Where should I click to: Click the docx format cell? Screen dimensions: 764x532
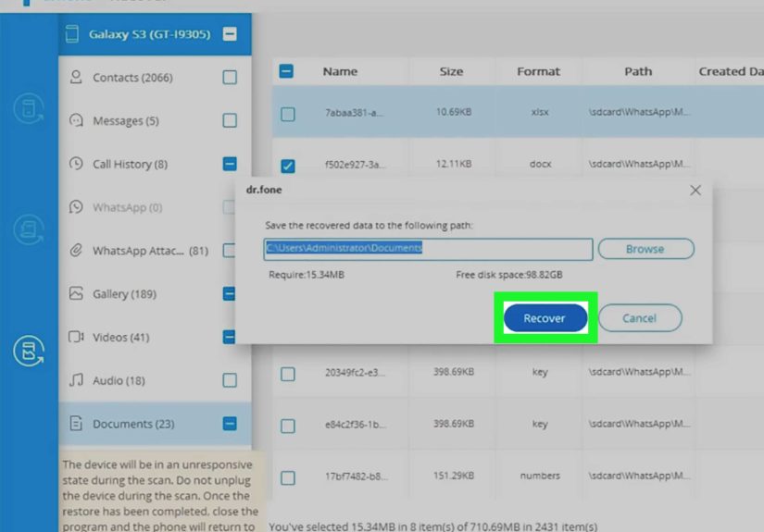(540, 165)
